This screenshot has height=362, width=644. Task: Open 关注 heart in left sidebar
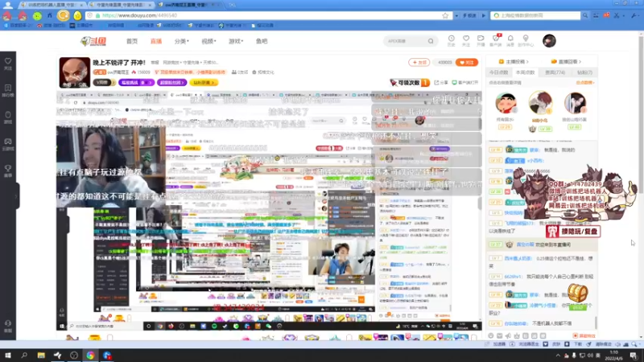tap(8, 64)
